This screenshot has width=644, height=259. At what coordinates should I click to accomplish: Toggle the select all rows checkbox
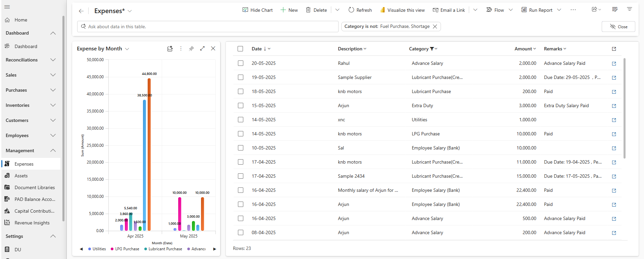[x=240, y=49]
